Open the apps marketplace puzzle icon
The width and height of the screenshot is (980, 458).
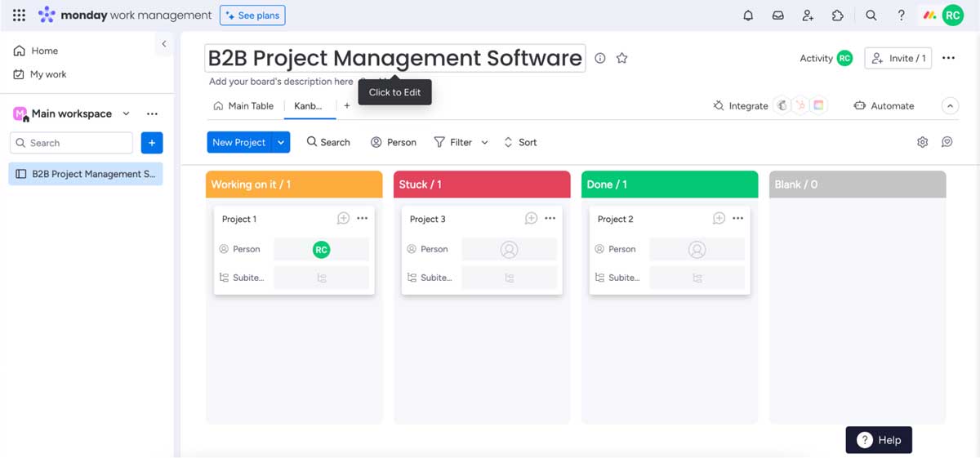838,15
